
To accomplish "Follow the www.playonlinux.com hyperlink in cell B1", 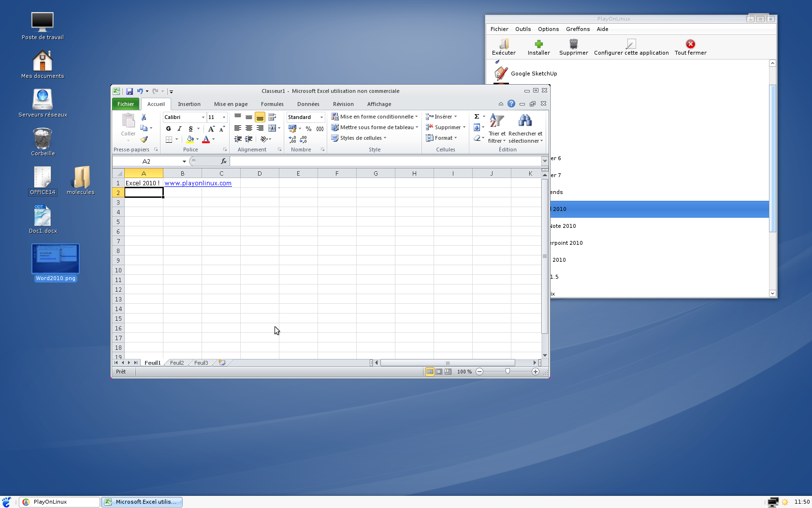I will [x=198, y=183].
